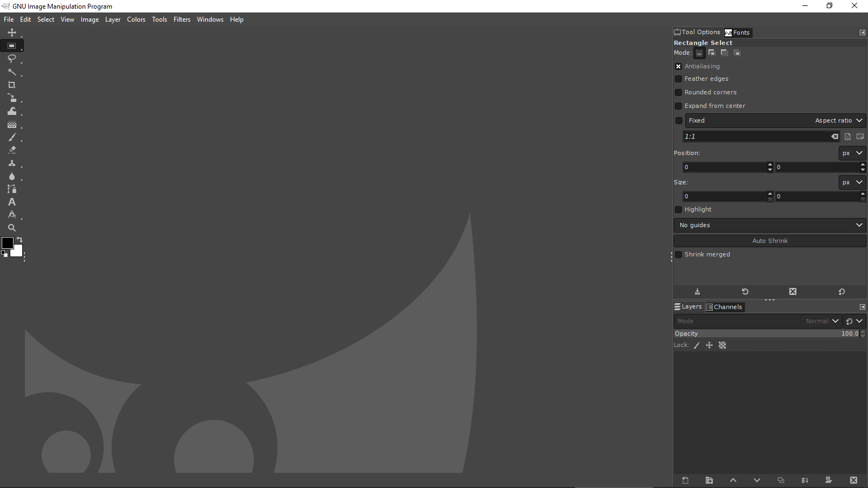Create a new layer group
The width and height of the screenshot is (868, 488).
tap(709, 480)
